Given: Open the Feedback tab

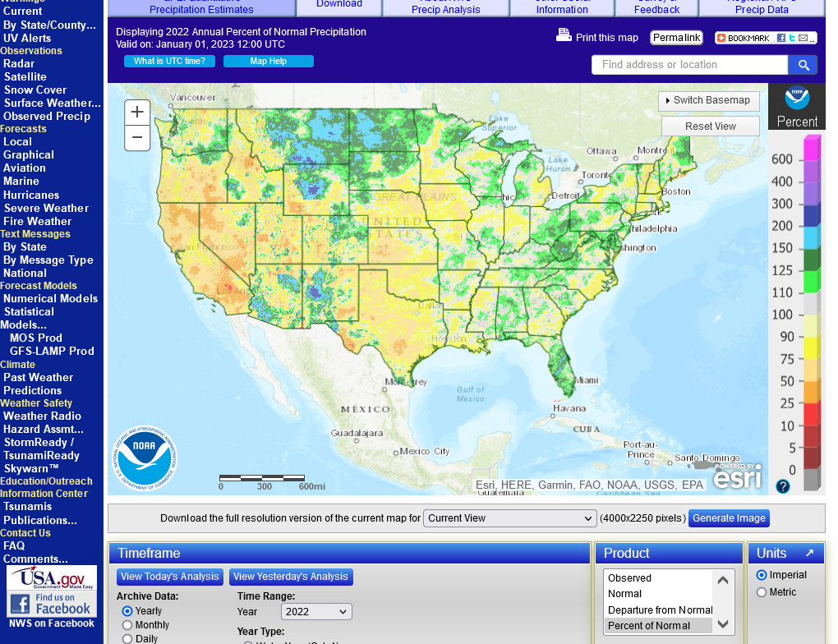Looking at the screenshot, I should tap(656, 7).
